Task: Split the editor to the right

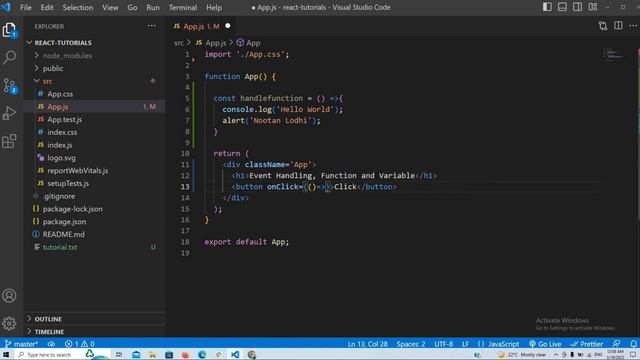Action: [618, 26]
